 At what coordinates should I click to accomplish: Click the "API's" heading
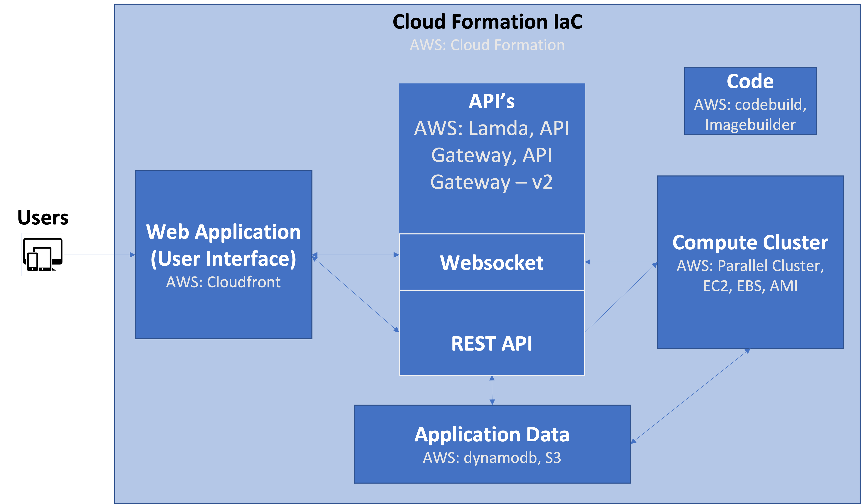pos(492,101)
